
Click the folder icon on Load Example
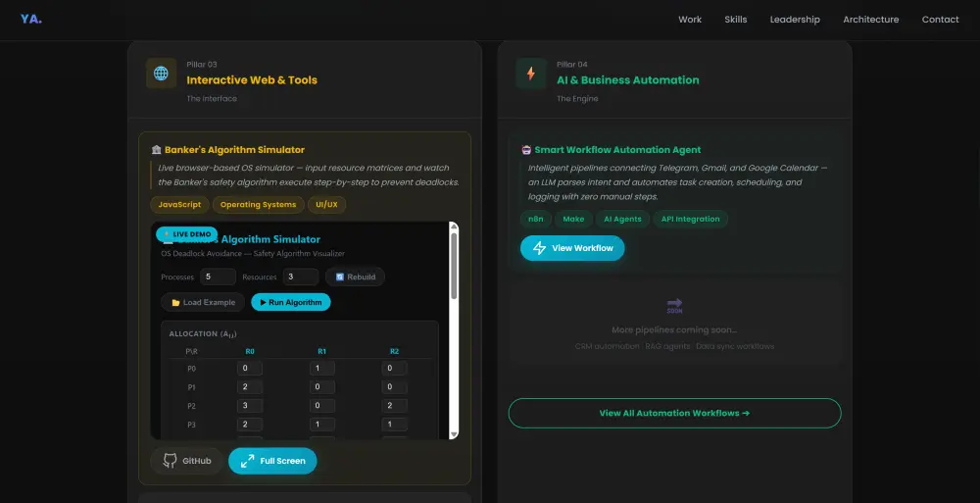[x=175, y=302]
